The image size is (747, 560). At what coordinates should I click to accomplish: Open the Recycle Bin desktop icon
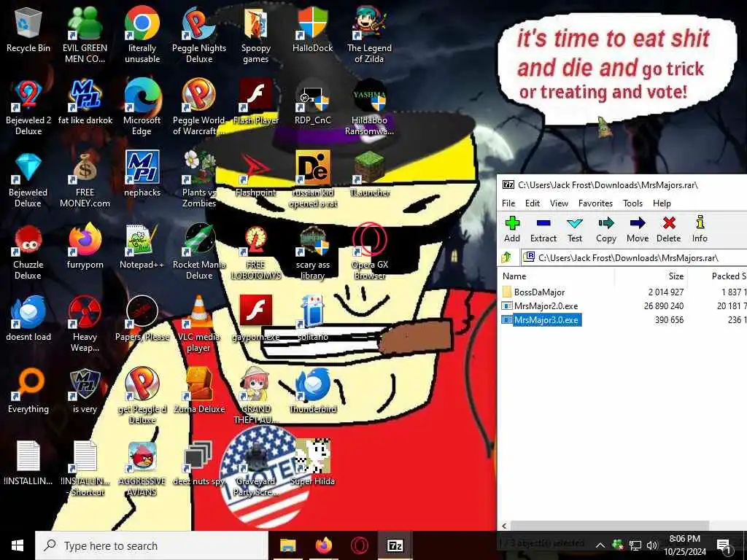click(28, 31)
